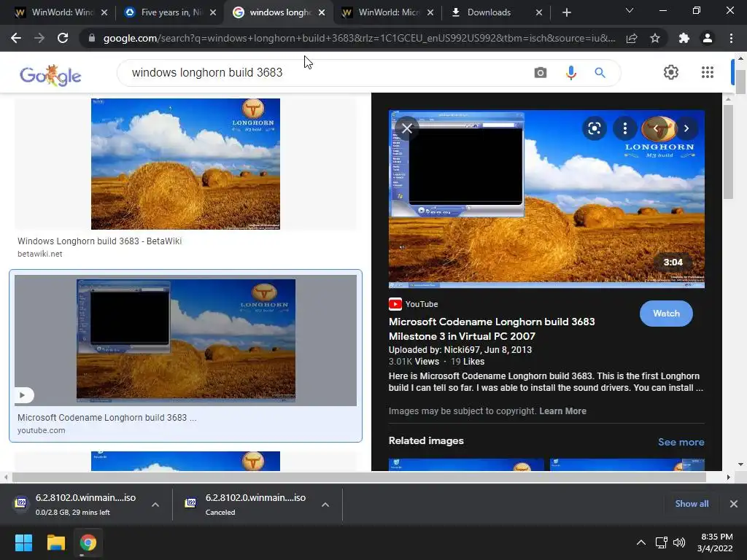Open the 'Windows Longhorn build 3683 - BetaWiki' caption
This screenshot has height=560, width=747.
pos(99,241)
